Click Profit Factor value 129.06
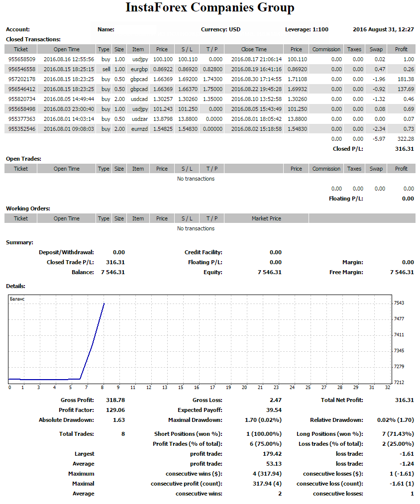This screenshot has width=420, height=504. pyautogui.click(x=115, y=410)
